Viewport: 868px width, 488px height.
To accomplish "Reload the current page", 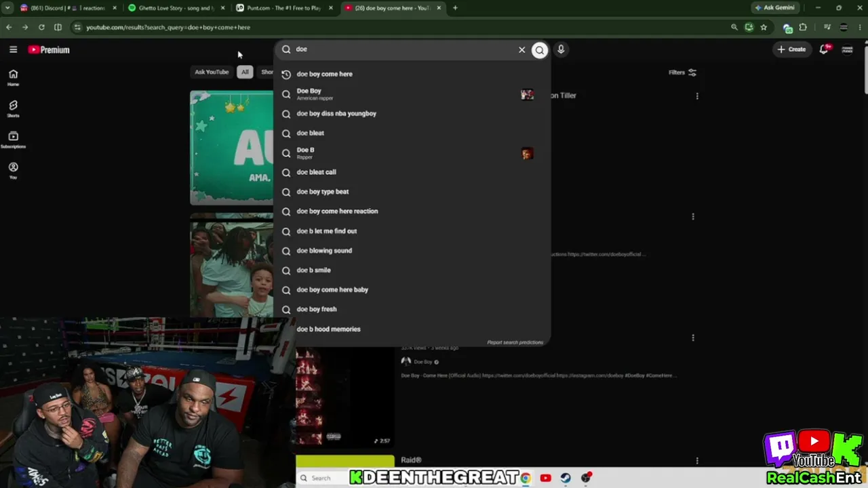I will click(x=41, y=27).
